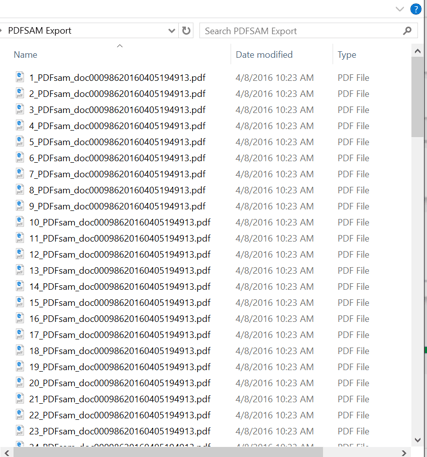Image resolution: width=427 pixels, height=457 pixels.
Task: Select file icon of 2_PDFsam_doc00098620160405194913.pdf
Action: [x=20, y=93]
